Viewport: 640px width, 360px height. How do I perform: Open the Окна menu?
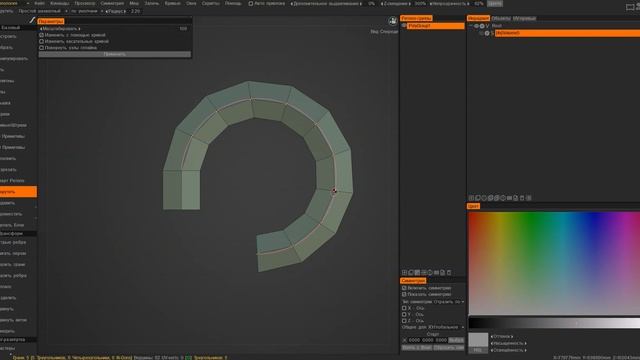(191, 3)
